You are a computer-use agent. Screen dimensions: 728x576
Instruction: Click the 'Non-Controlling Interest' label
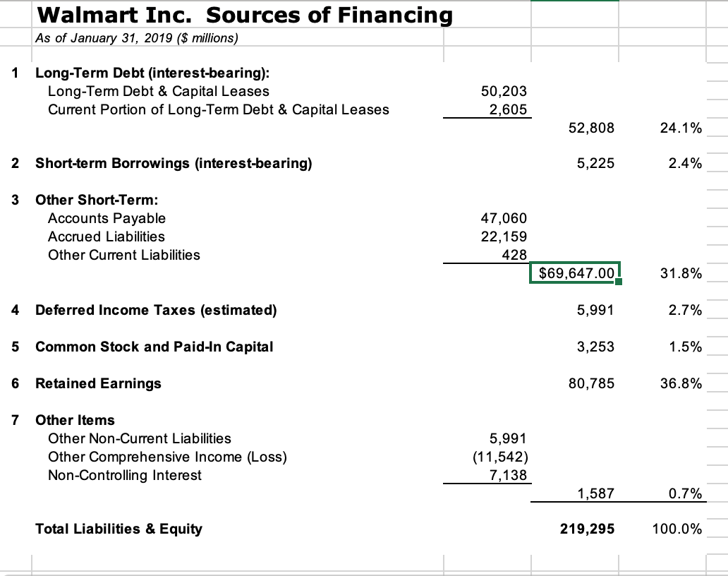tap(125, 475)
